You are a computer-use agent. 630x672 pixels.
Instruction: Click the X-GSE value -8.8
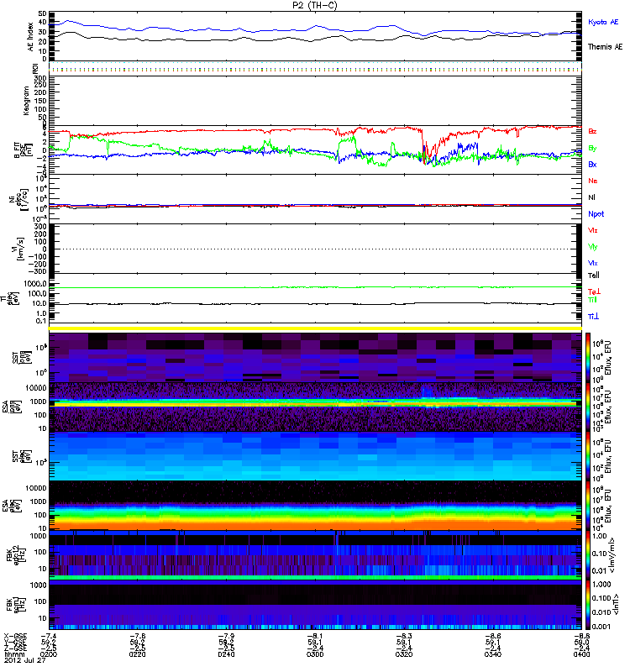581,636
